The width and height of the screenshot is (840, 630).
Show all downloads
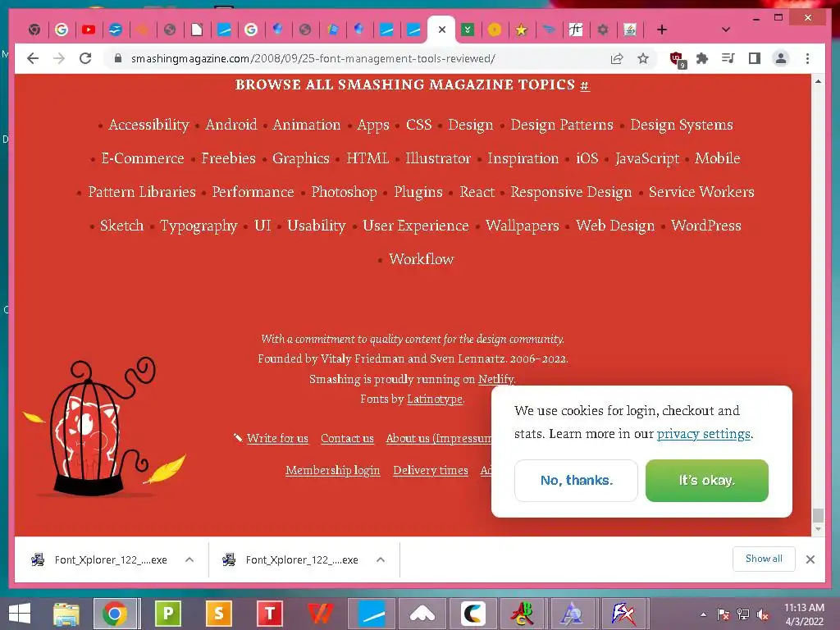[764, 559]
